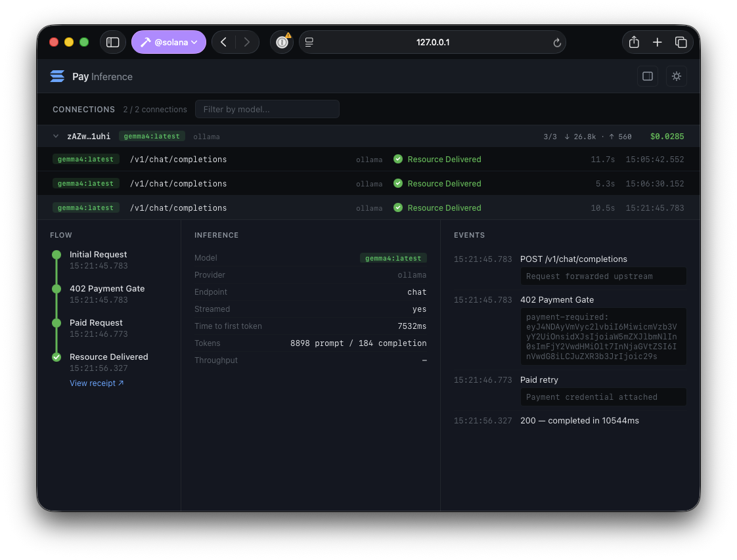This screenshot has width=737, height=560.
Task: Click the Resource Delivered flow check icon
Action: 56,357
